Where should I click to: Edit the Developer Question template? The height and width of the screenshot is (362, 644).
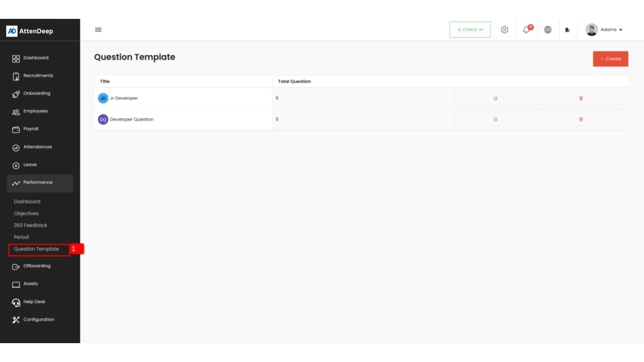[496, 119]
